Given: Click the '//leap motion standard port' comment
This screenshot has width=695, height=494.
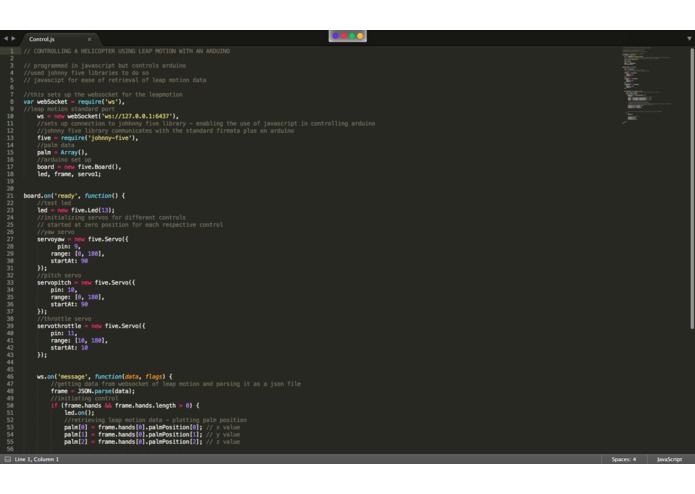Looking at the screenshot, I should pos(69,109).
